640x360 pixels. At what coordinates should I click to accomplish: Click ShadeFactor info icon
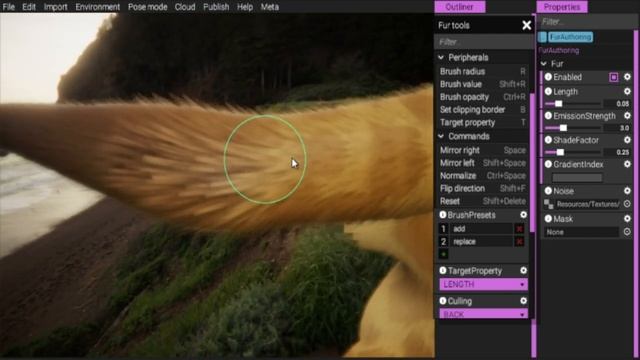(548, 140)
